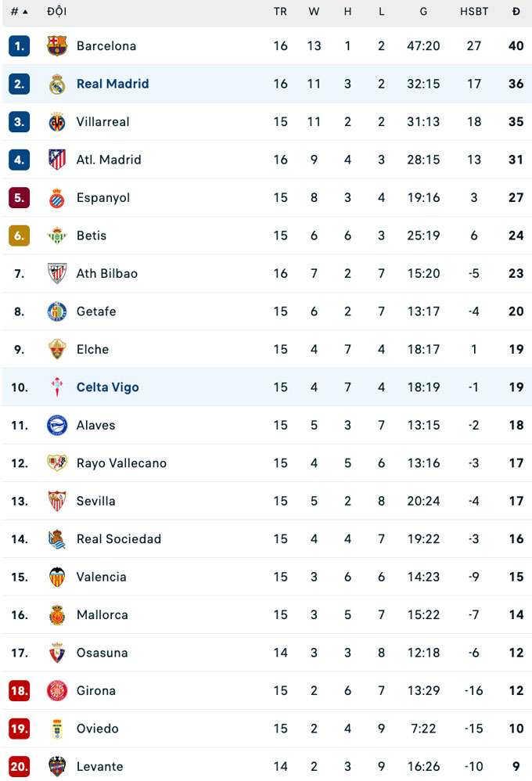This screenshot has height=781, width=532.
Task: Click the Barcelona club crest icon
Action: pos(57,46)
